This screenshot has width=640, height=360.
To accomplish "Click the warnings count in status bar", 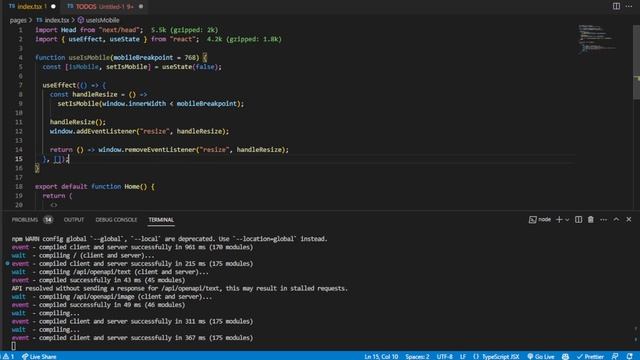I will 9,356.
